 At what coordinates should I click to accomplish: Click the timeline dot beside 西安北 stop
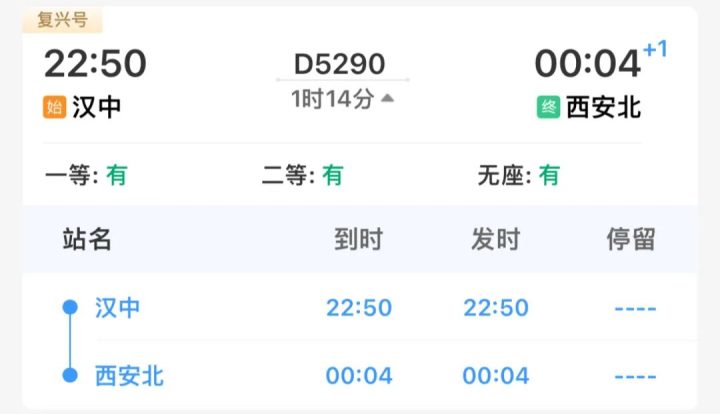[x=70, y=376]
